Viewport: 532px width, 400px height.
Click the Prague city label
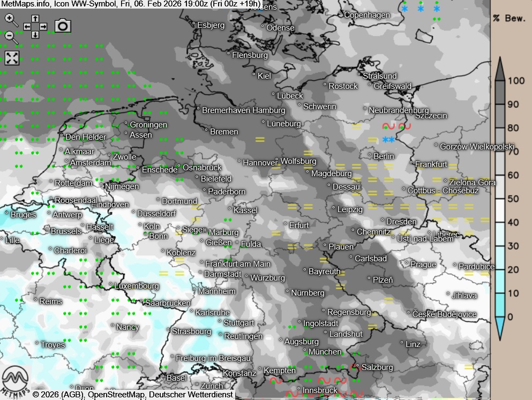[423, 265]
